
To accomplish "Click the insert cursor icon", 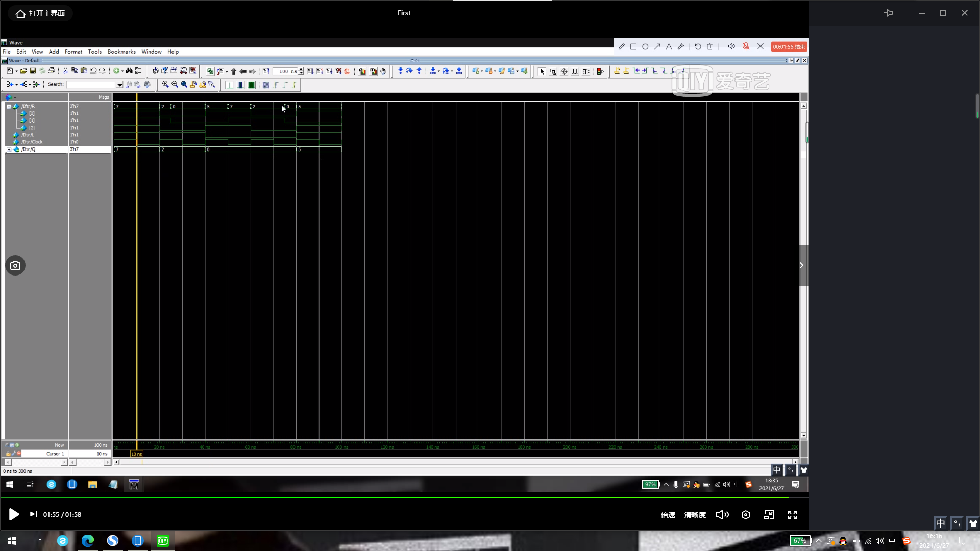I will 617,71.
